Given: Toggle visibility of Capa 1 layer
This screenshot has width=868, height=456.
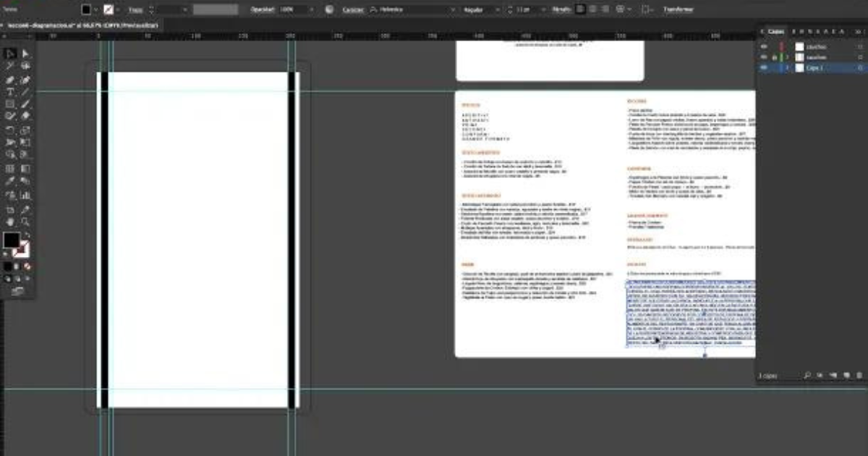Looking at the screenshot, I should click(765, 67).
